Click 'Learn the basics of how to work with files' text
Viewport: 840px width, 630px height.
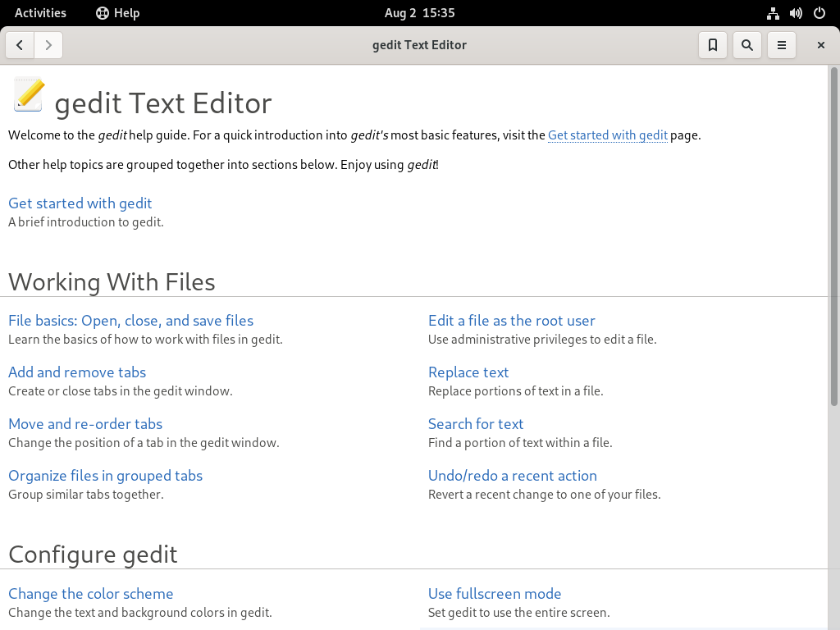click(145, 339)
